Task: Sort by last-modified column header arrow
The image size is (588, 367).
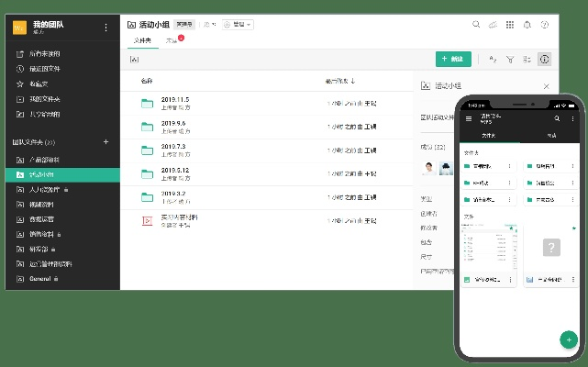Action: pyautogui.click(x=352, y=81)
